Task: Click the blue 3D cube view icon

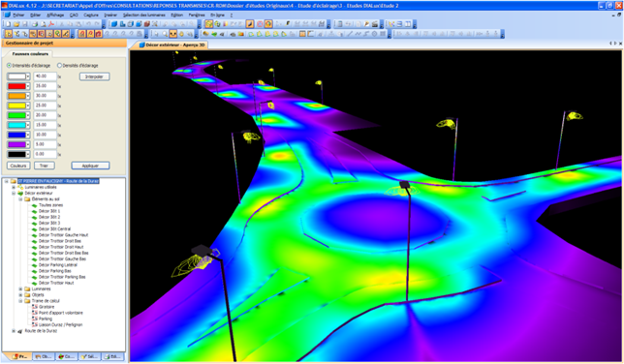Action: coord(114,24)
